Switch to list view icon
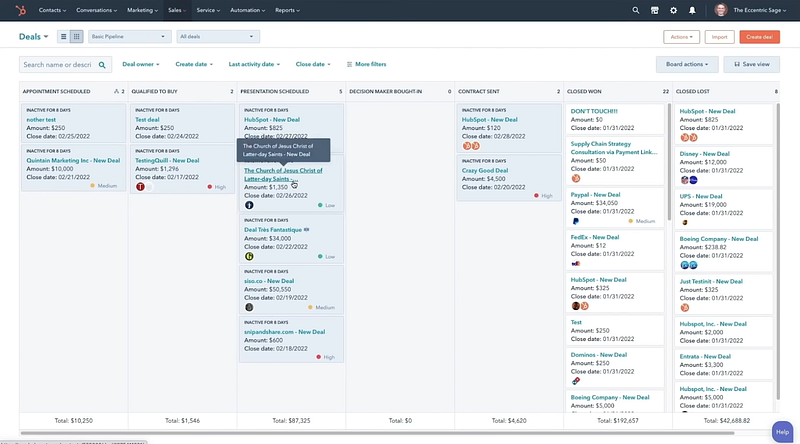The height and width of the screenshot is (444, 800). (x=63, y=37)
